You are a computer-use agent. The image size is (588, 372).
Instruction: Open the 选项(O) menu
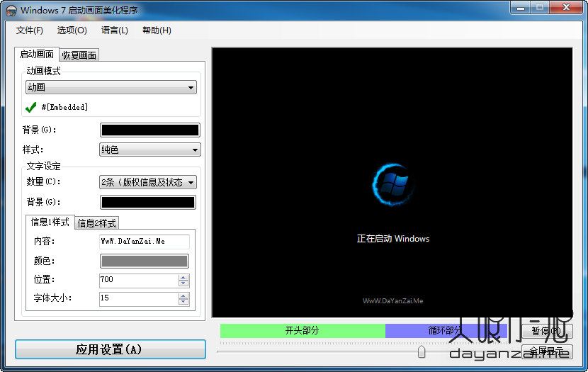[72, 30]
